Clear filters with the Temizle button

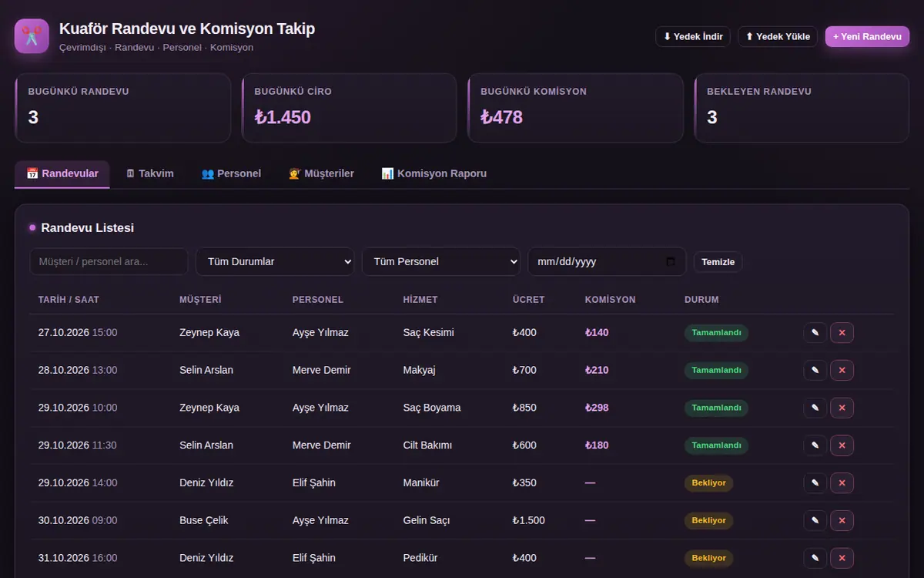[718, 262]
